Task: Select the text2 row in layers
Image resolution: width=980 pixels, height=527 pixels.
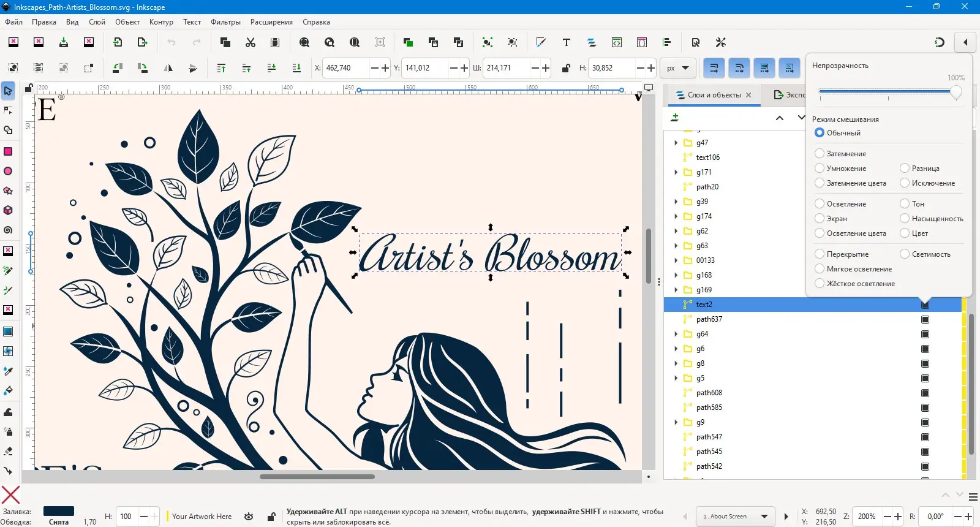Action: pyautogui.click(x=813, y=305)
